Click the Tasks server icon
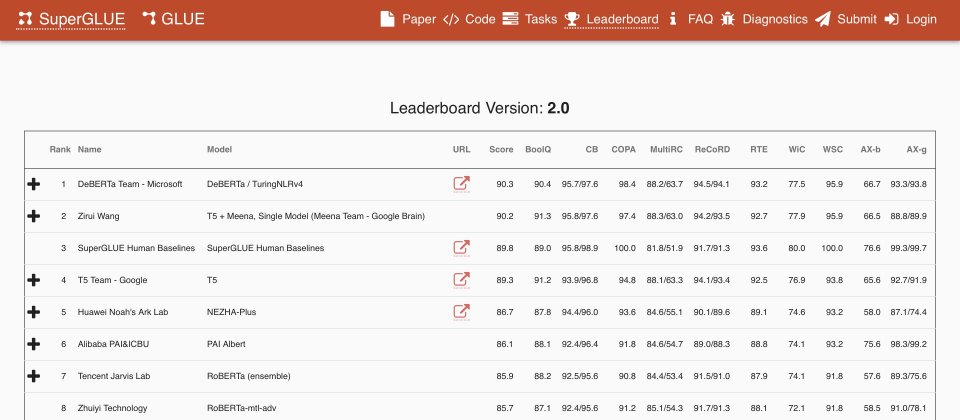This screenshot has height=420, width=960. (x=510, y=19)
